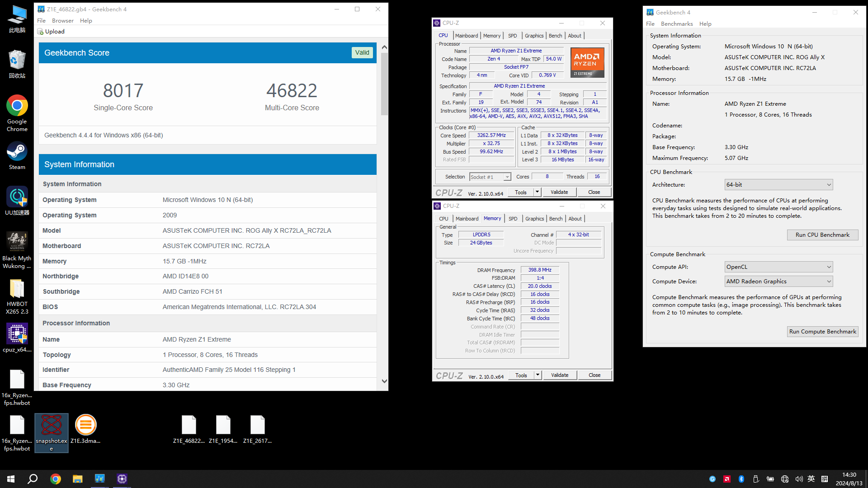Screen dimensions: 868x488
Task: Switch to Memory tab in upper CPU-Z
Action: (x=492, y=36)
